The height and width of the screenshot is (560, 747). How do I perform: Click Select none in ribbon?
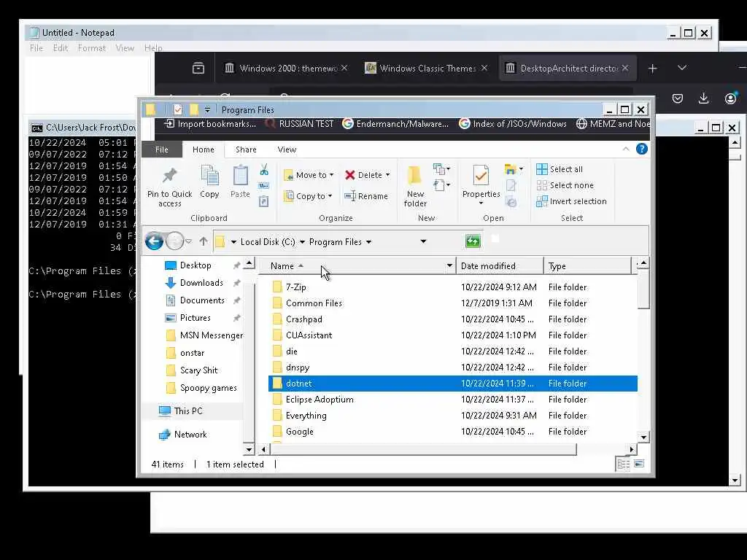coord(565,185)
